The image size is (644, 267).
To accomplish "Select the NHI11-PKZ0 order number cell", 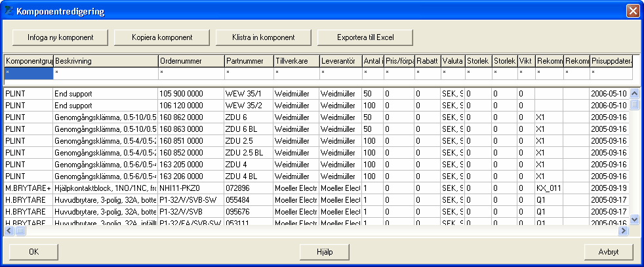I will 191,189.
